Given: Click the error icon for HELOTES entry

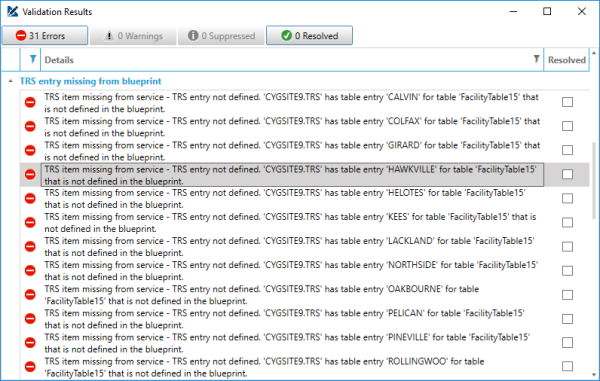Looking at the screenshot, I should pos(30,198).
